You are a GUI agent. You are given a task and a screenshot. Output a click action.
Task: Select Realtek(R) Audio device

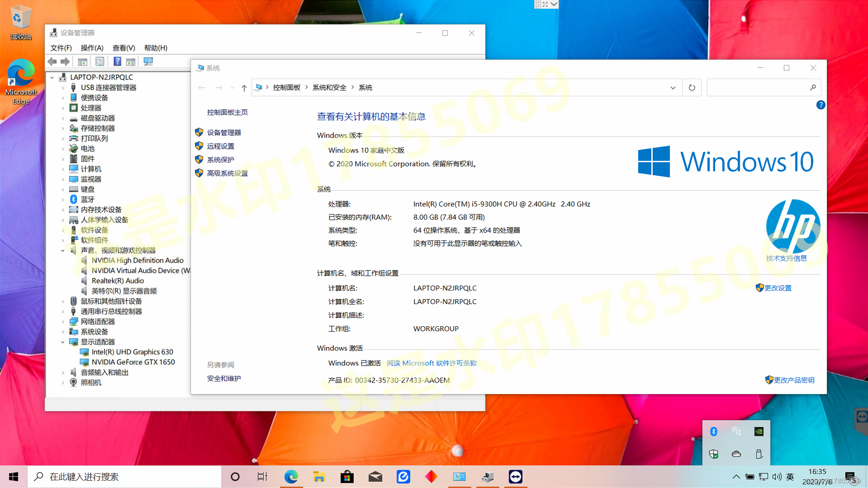click(x=118, y=281)
